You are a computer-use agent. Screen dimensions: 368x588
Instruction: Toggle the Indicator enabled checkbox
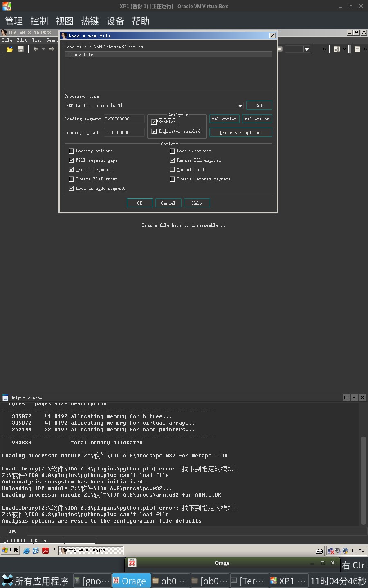[x=154, y=131]
